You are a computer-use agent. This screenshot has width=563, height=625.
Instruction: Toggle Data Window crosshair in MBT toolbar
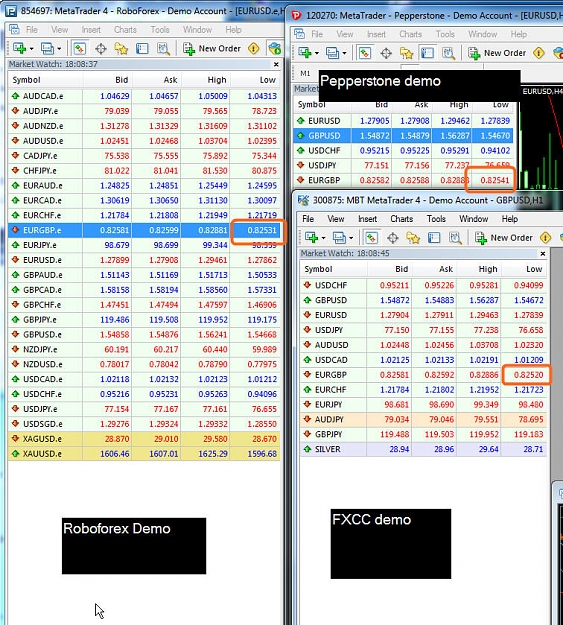coord(393,238)
